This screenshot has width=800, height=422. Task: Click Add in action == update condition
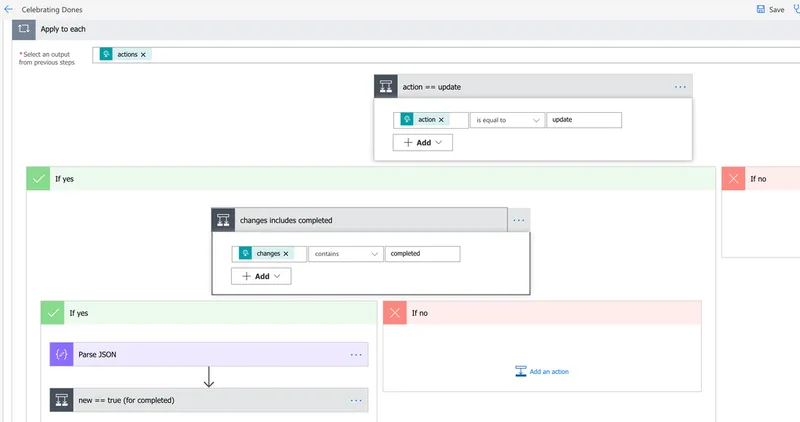coord(422,143)
